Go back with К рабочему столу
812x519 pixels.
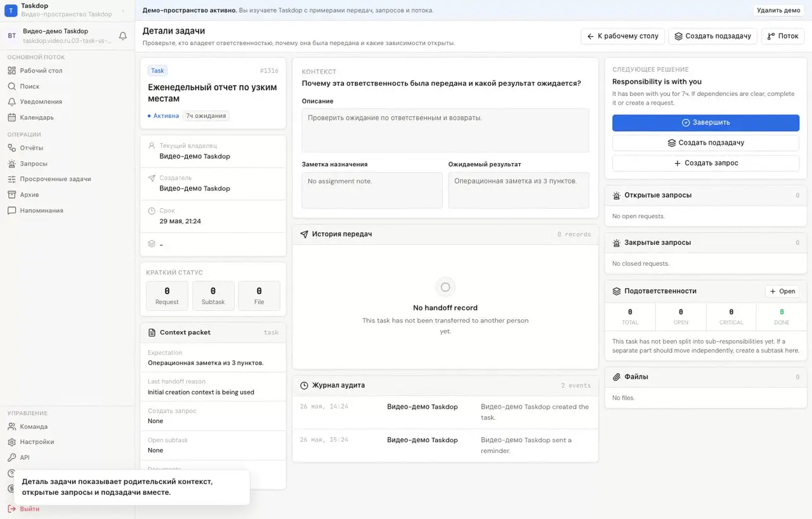click(x=622, y=36)
